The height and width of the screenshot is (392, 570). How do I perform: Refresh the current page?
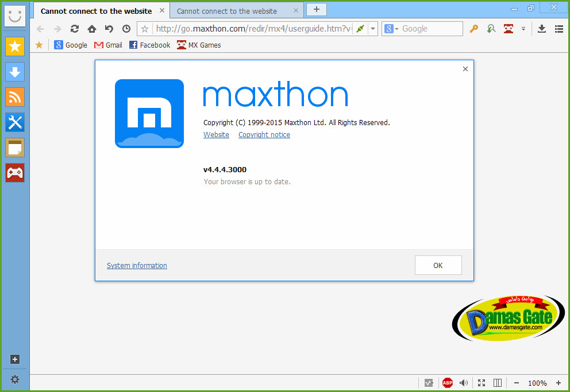pos(75,29)
